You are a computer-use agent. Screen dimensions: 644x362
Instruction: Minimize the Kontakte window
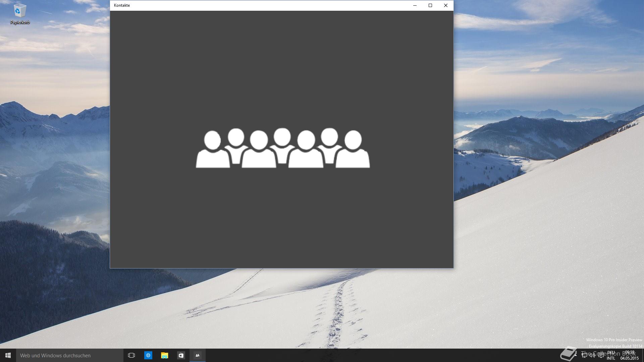(415, 5)
